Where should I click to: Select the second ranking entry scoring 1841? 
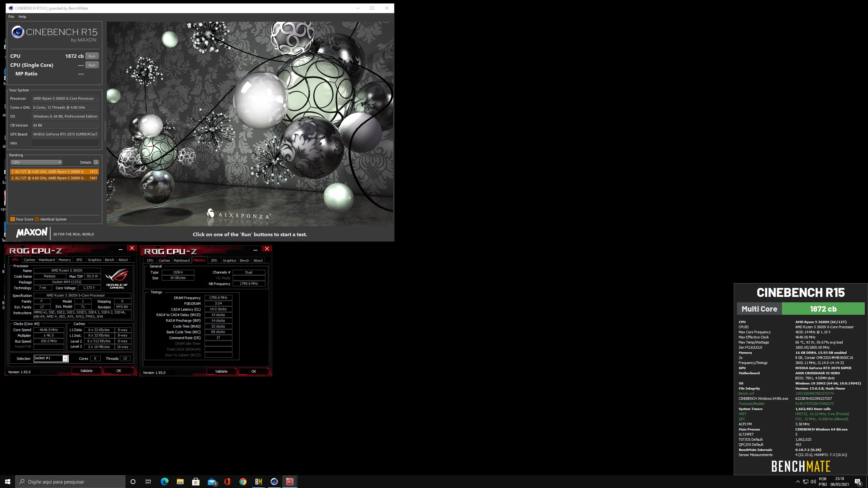pos(54,178)
